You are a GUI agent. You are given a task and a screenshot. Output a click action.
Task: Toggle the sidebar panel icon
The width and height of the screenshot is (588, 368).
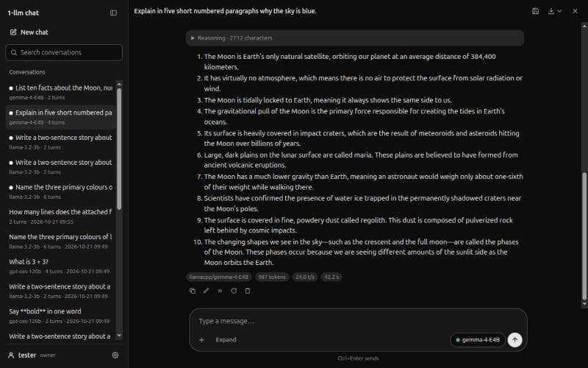tap(113, 13)
